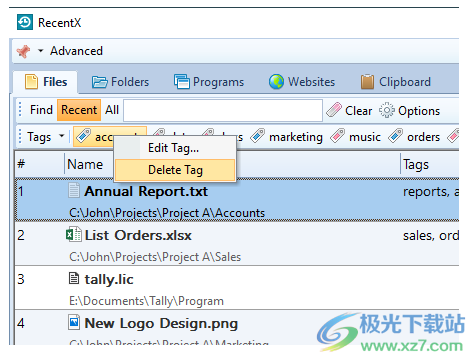
Task: Click the Excel icon of List Orders.xlsx
Action: pos(74,234)
